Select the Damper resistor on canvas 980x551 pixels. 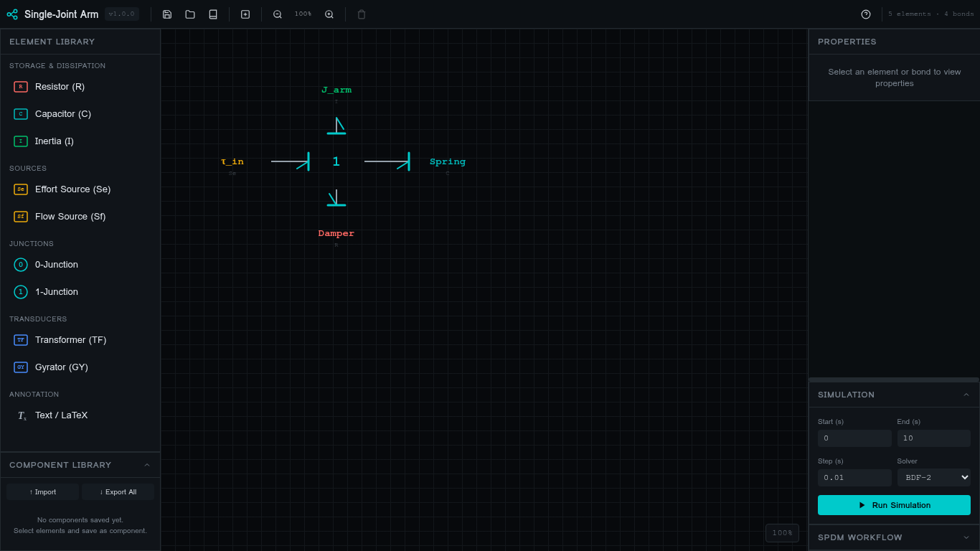(336, 234)
